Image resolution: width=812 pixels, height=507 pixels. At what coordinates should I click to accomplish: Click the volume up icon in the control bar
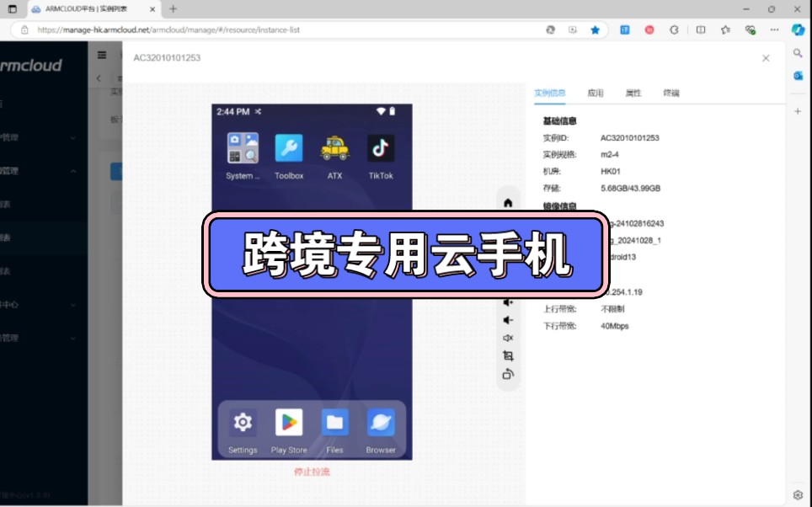(x=508, y=302)
